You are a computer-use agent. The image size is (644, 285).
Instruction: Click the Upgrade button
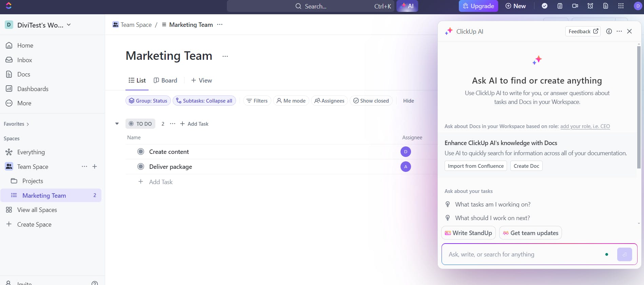(478, 6)
